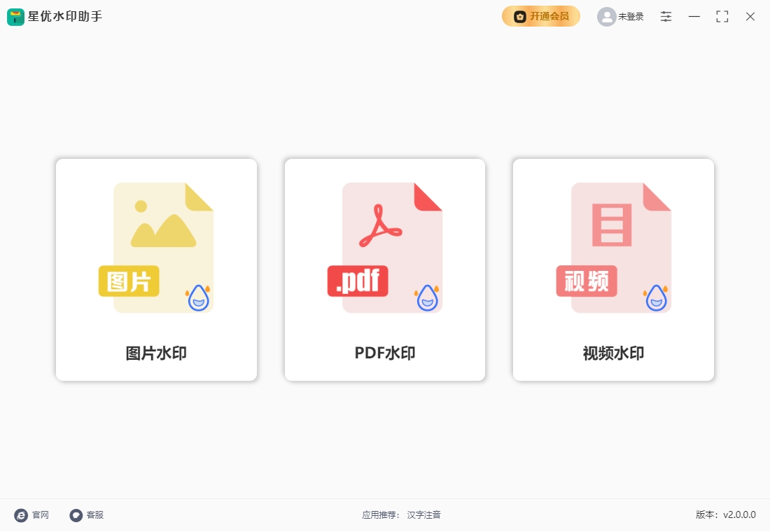This screenshot has height=532, width=770.
Task: Open the 图片水印 feature label
Action: click(x=156, y=353)
